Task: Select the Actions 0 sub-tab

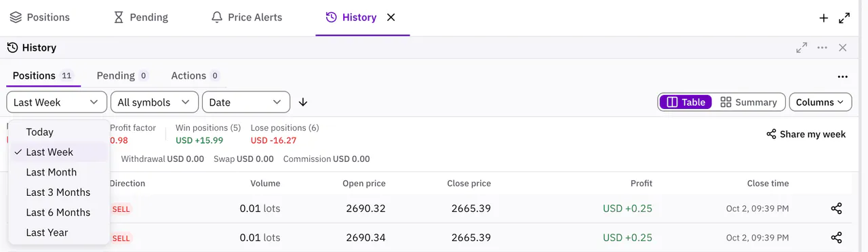Action: (195, 76)
